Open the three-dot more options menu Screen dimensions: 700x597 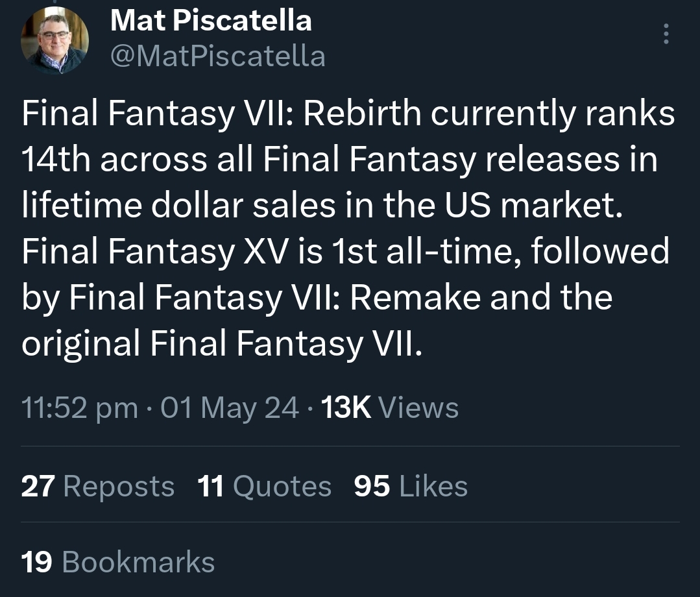pyautogui.click(x=666, y=34)
